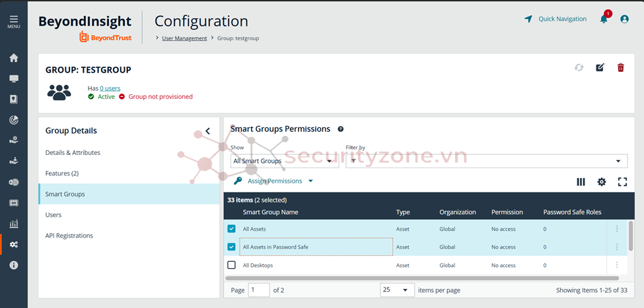Uncheck the All Assets checkbox

231,229
